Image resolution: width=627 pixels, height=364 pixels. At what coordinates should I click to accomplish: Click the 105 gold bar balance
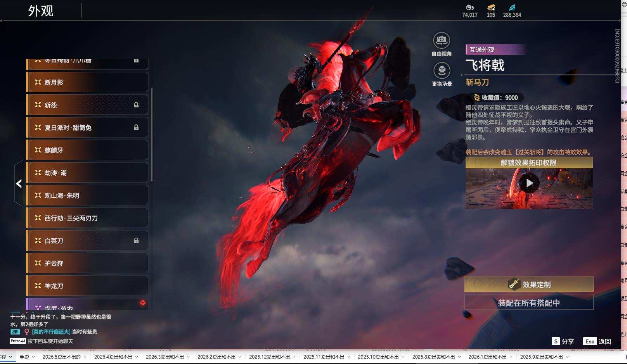pyautogui.click(x=491, y=15)
